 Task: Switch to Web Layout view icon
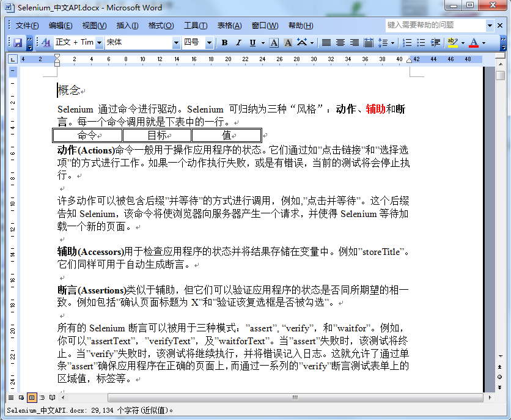[21, 397]
